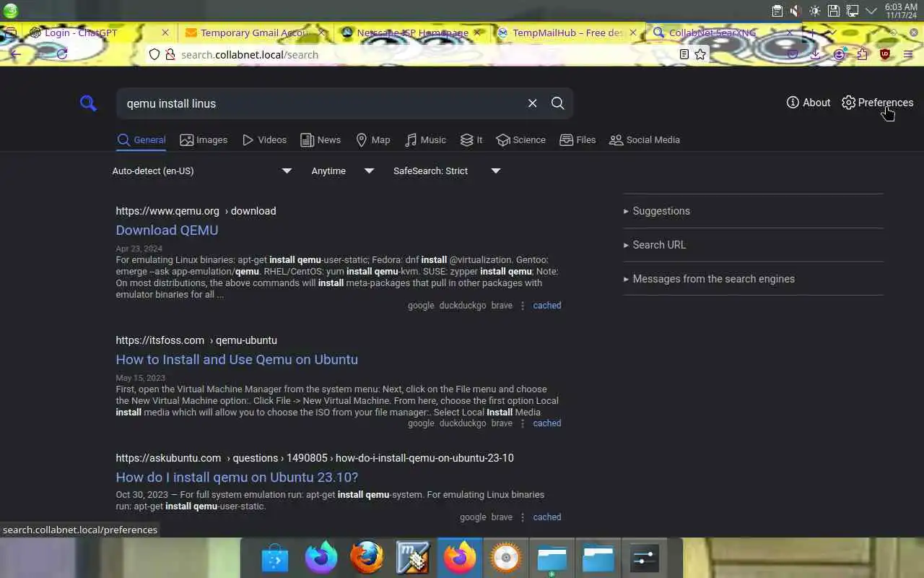This screenshot has height=578, width=924.
Task: Click the uBlock Origin toolbar icon
Action: click(885, 54)
